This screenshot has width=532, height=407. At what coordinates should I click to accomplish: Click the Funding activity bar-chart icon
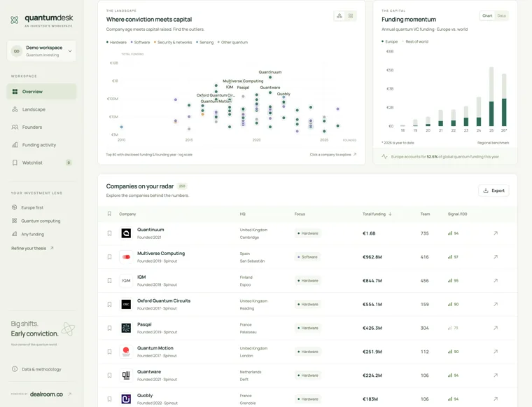click(15, 145)
